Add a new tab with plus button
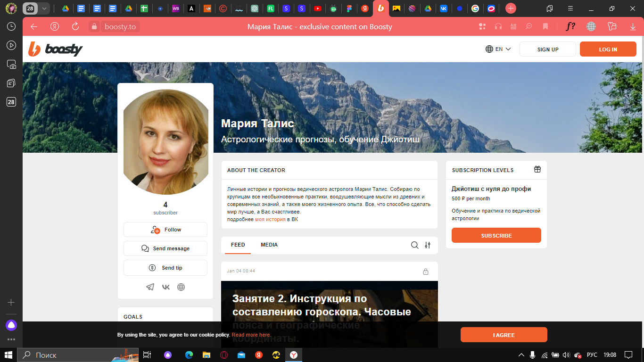The image size is (644, 362). tap(511, 8)
